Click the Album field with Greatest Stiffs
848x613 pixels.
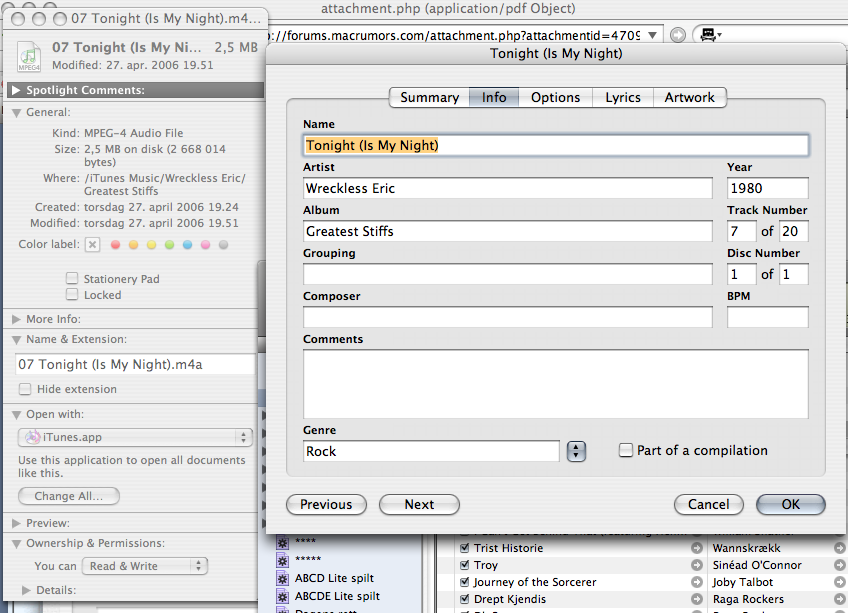507,231
